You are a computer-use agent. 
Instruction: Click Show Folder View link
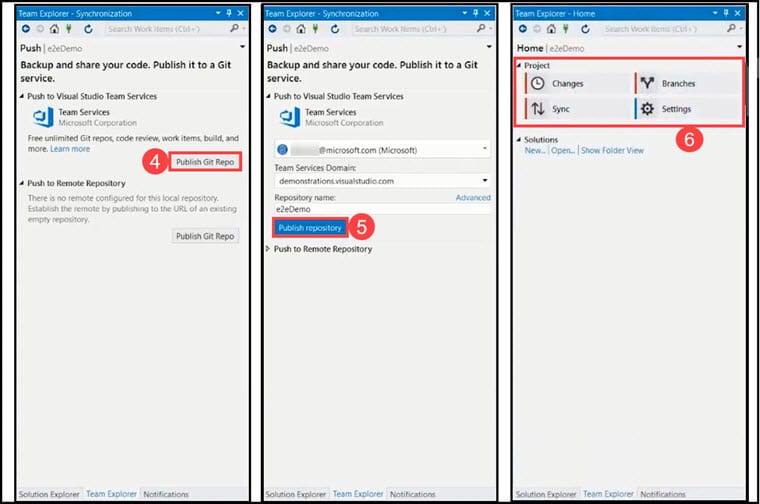[x=612, y=151]
